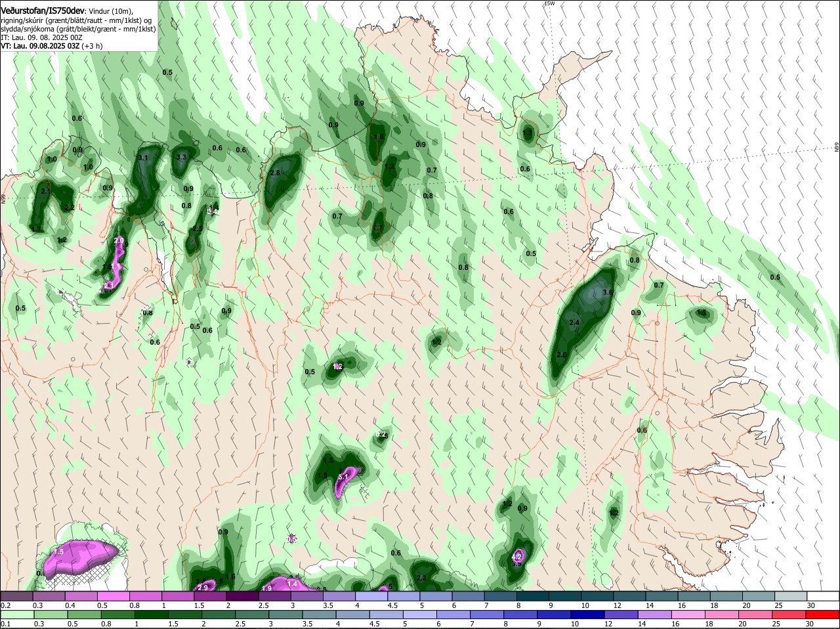Click the 2.5 precipitation value
The height and width of the screenshot is (629, 840).
tap(197, 228)
